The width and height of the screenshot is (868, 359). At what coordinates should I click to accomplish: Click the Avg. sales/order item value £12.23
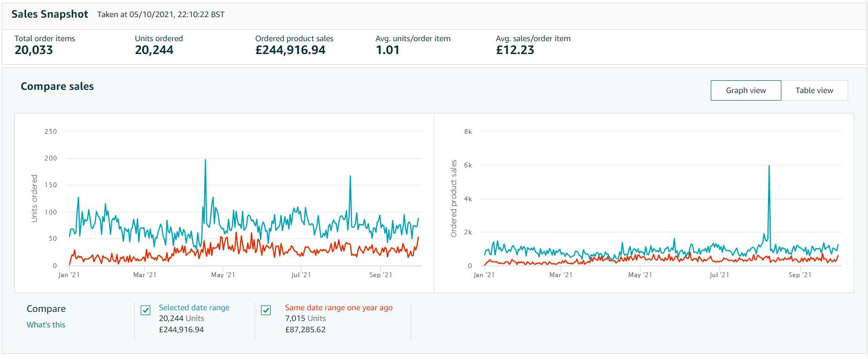coord(515,50)
